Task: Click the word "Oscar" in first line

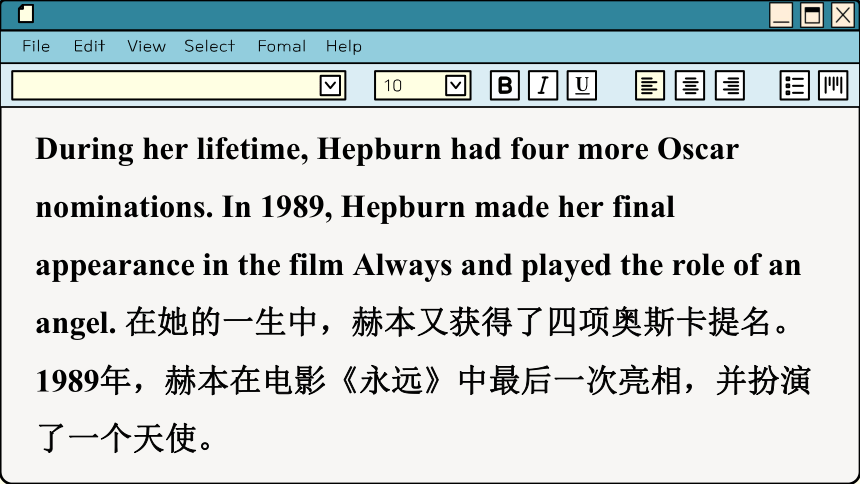Action: (698, 149)
